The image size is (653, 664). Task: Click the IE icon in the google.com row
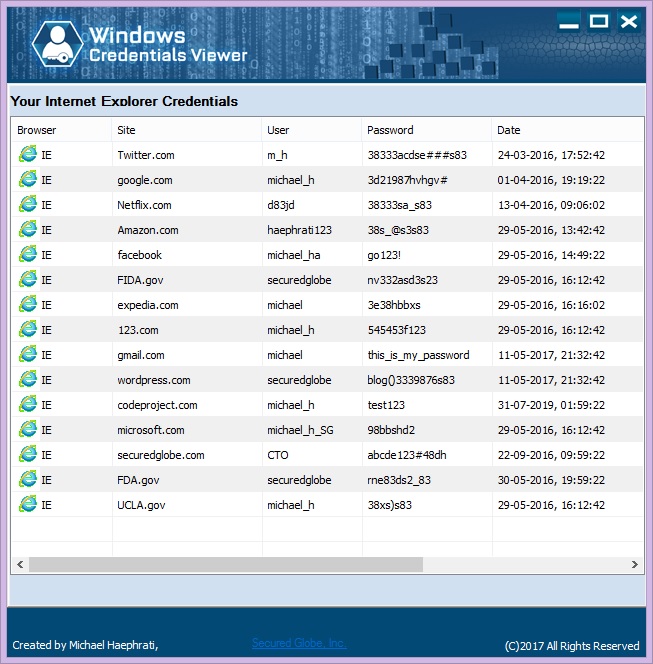28,180
